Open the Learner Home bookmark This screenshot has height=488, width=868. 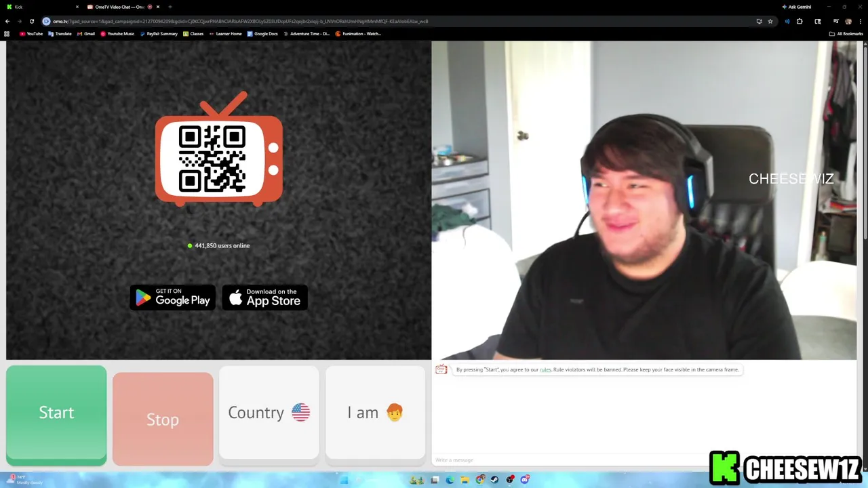tap(225, 34)
